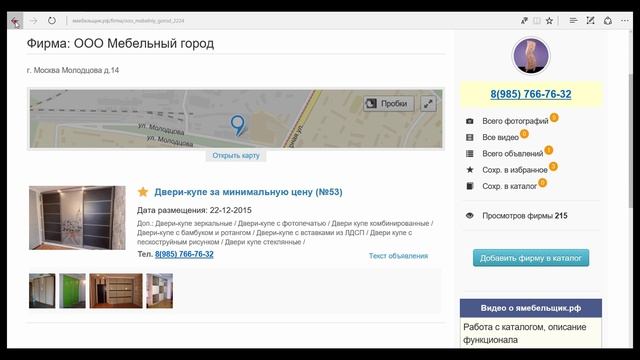
Task: Click the Видео о ямебельщик.рф header
Action: tap(531, 308)
